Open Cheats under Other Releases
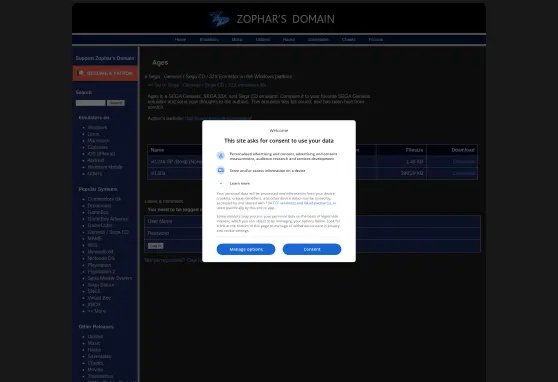This screenshot has width=558, height=382. (x=95, y=363)
